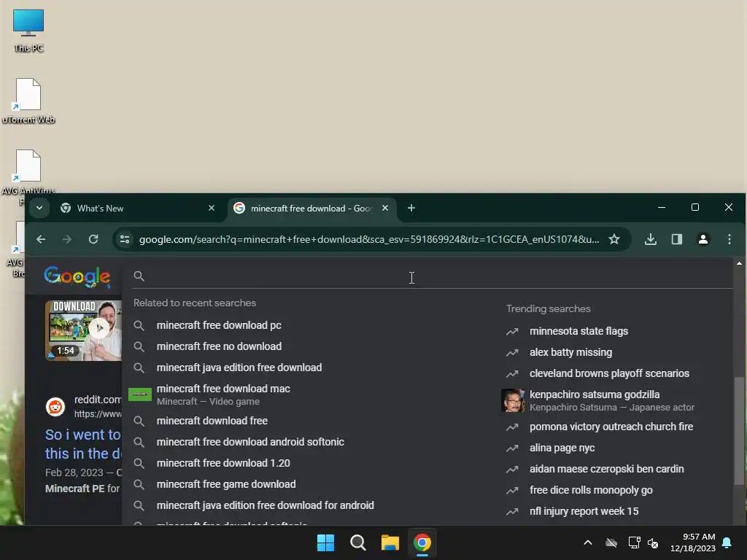
Task: Close the minecraft free download tab
Action: click(x=385, y=208)
